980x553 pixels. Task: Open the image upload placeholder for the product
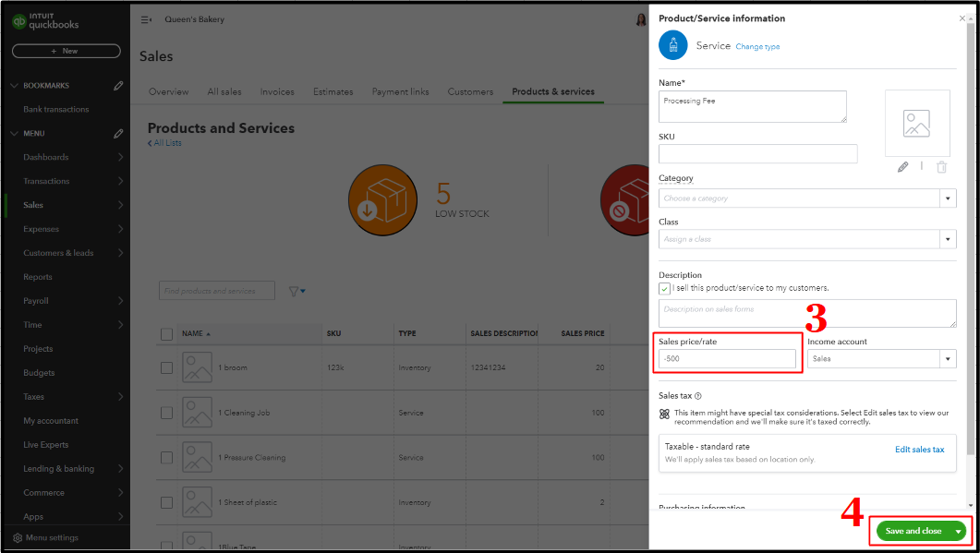point(917,123)
